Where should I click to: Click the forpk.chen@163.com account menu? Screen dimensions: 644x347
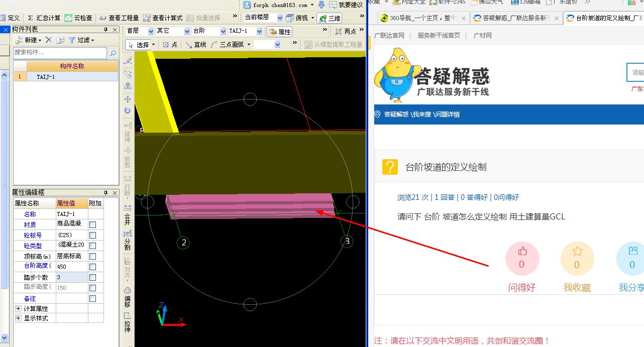279,5
